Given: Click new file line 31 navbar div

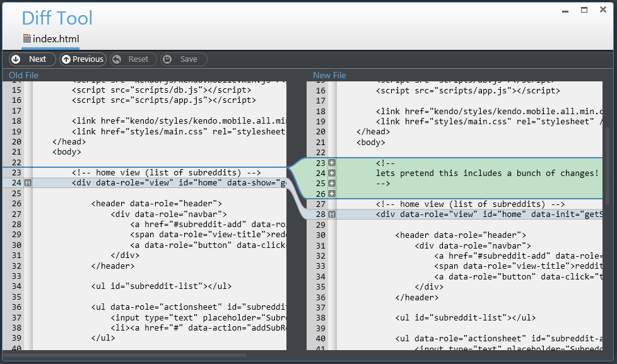Looking at the screenshot, I should [473, 245].
